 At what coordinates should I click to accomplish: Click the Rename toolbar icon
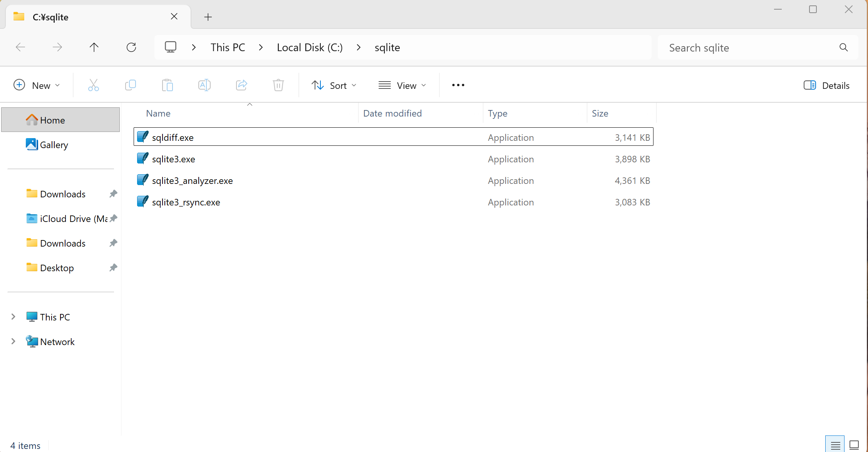(x=204, y=85)
